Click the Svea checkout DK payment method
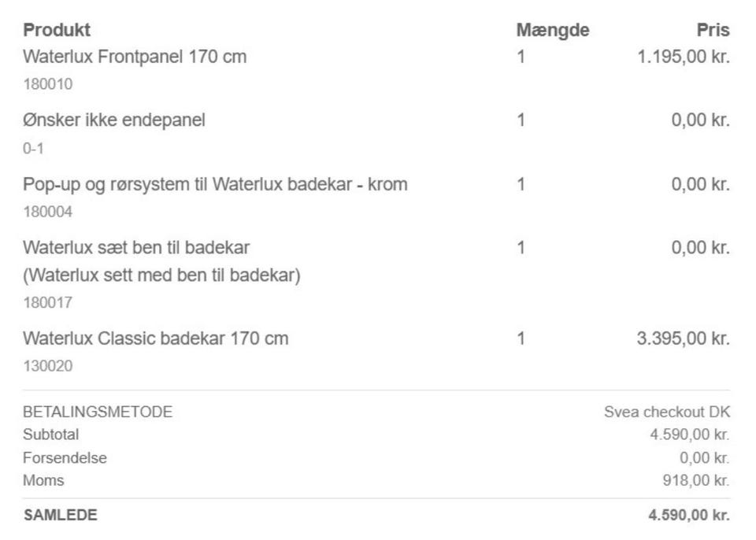Screen dimensions: 756x540 pos(667,412)
